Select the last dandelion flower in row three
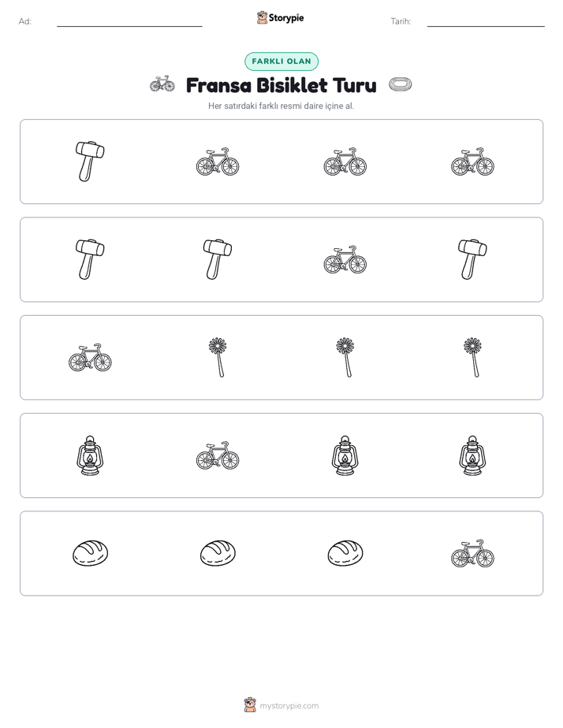The height and width of the screenshot is (728, 563). pos(473,358)
